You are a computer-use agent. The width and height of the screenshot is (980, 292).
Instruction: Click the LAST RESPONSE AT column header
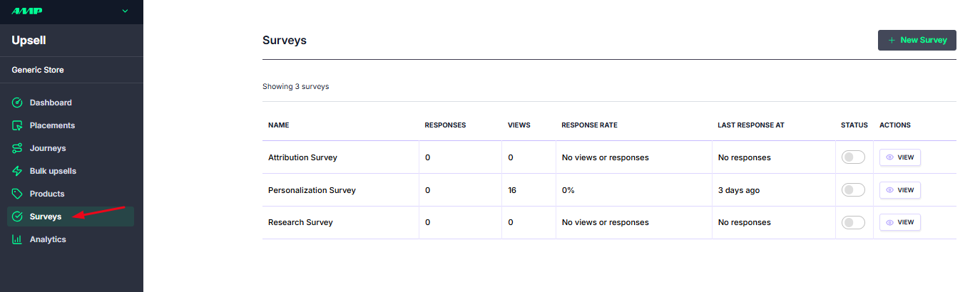pyautogui.click(x=751, y=125)
